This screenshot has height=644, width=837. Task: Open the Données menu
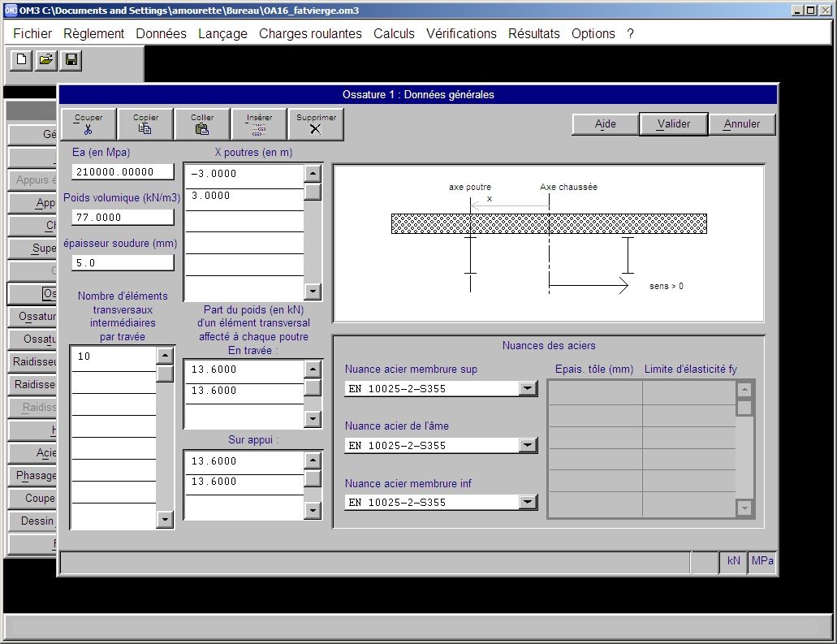pos(162,33)
